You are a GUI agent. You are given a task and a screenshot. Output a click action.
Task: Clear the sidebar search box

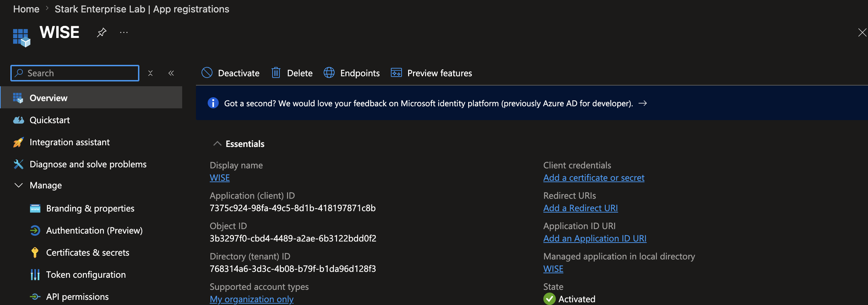point(150,73)
